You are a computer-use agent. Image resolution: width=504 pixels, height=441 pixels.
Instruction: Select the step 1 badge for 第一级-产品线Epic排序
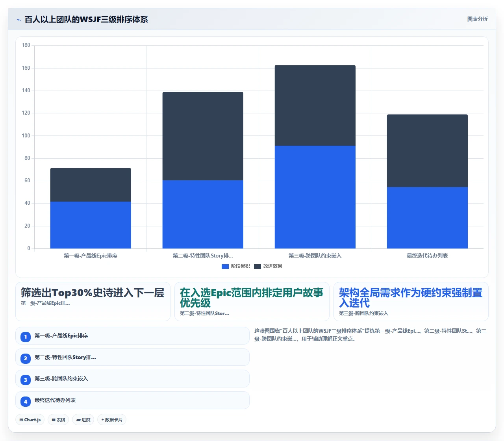point(26,337)
